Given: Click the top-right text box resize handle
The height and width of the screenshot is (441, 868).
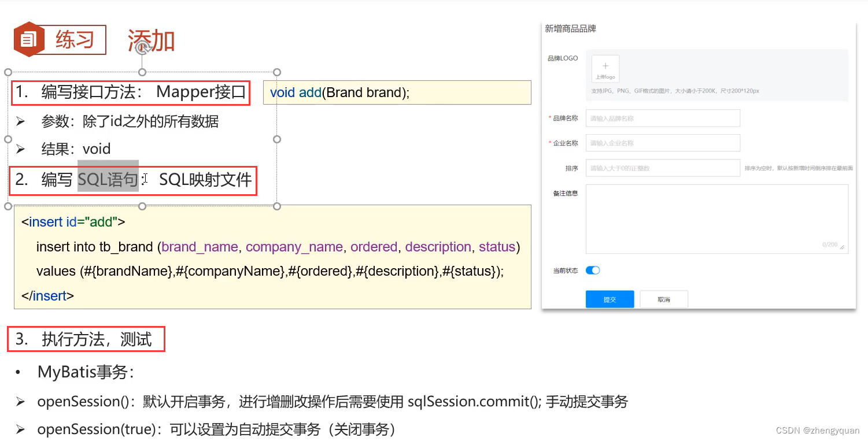Looking at the screenshot, I should tap(277, 72).
